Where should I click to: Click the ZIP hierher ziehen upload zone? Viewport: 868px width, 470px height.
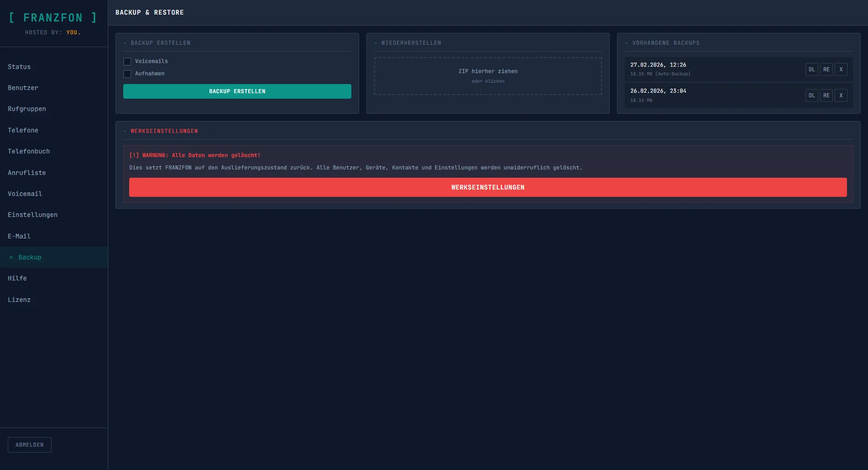pyautogui.click(x=487, y=76)
